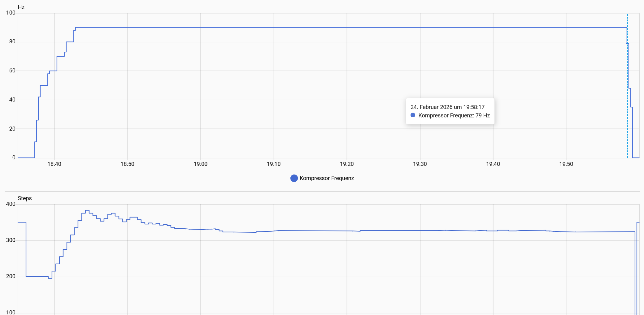Screen dimensions: 644x315
Task: Pick the 19:10 time axis label
Action: point(273,164)
